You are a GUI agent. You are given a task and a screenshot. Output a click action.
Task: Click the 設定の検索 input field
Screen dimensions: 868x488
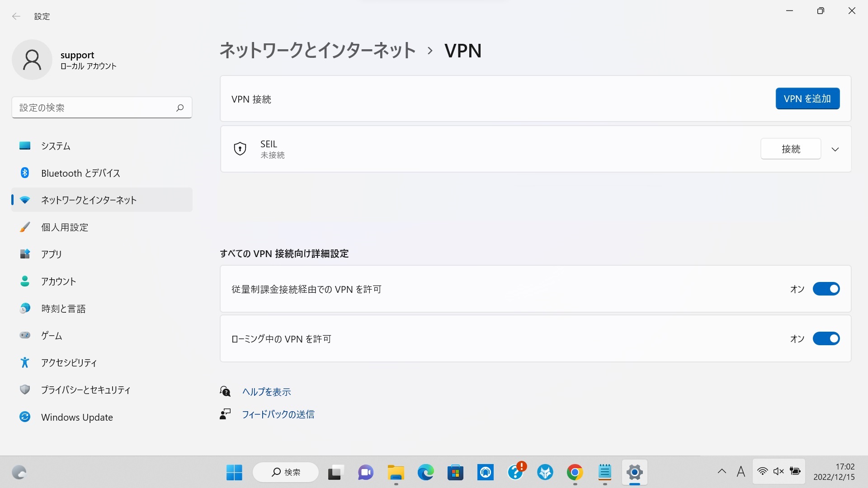coord(95,108)
